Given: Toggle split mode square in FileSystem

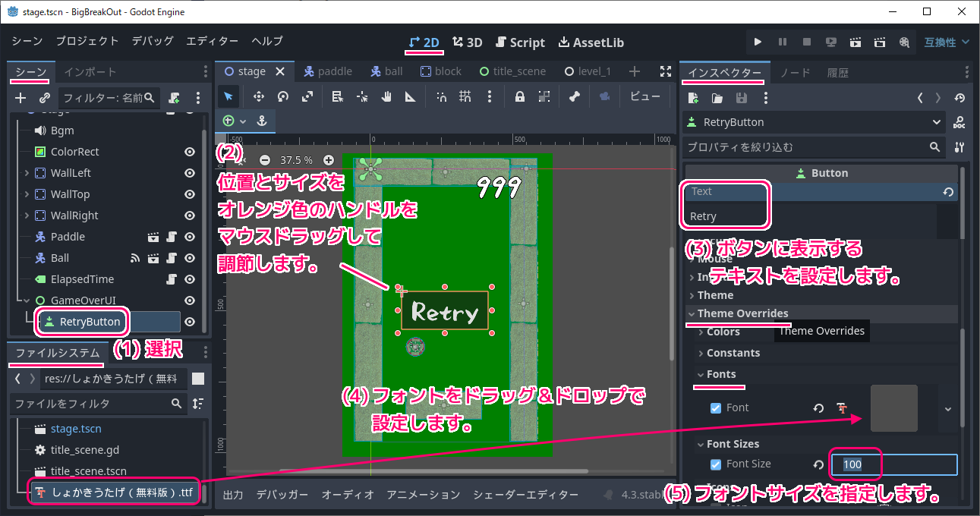Looking at the screenshot, I should (197, 378).
